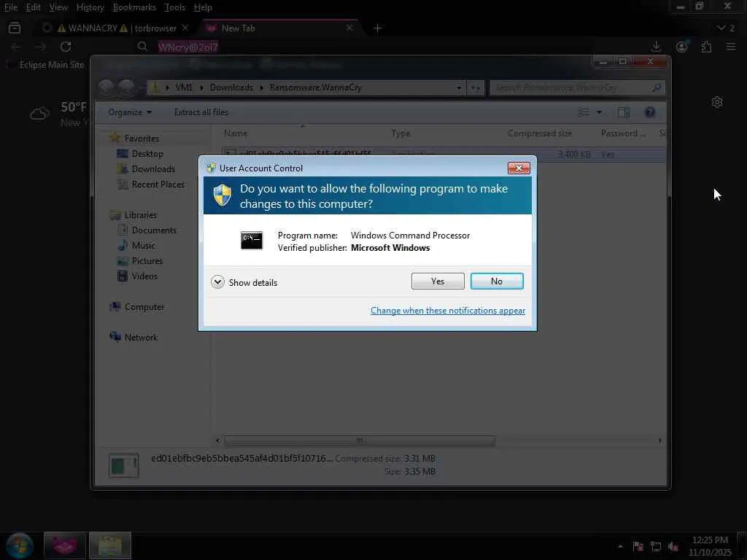
Task: Click the browser taskbar icon
Action: (x=65, y=545)
